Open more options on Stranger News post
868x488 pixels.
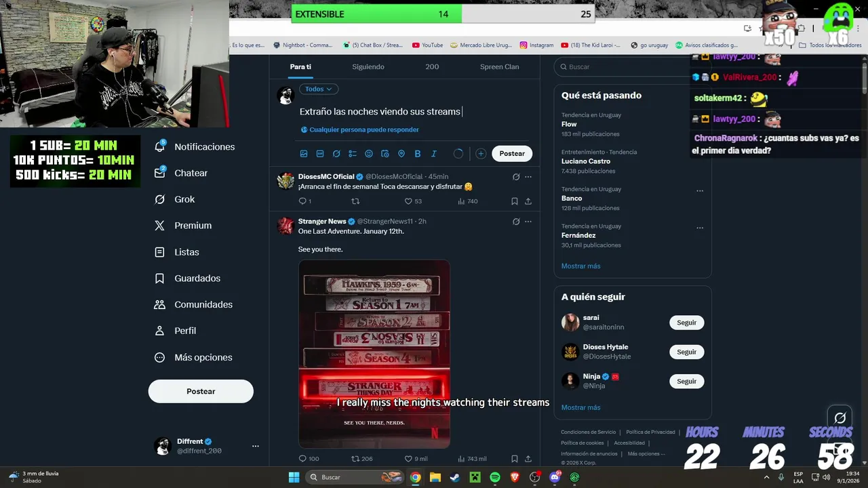pos(528,222)
